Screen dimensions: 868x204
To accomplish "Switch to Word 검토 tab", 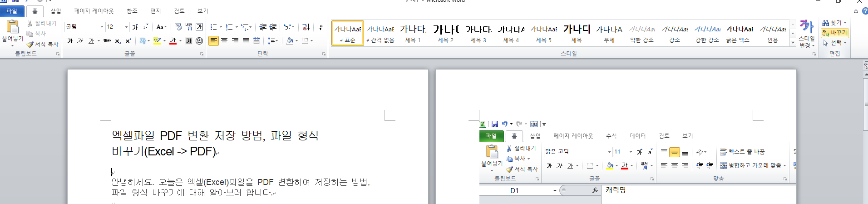I will click(x=179, y=11).
